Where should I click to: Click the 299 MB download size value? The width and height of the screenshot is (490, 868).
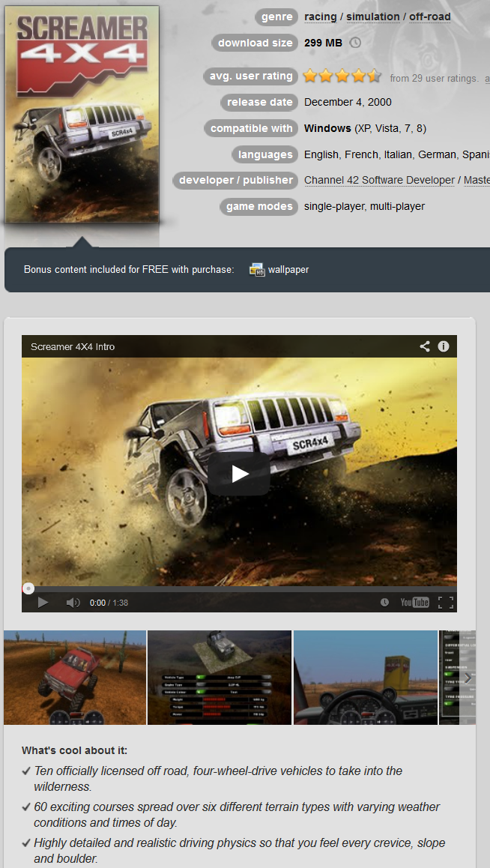[x=323, y=43]
